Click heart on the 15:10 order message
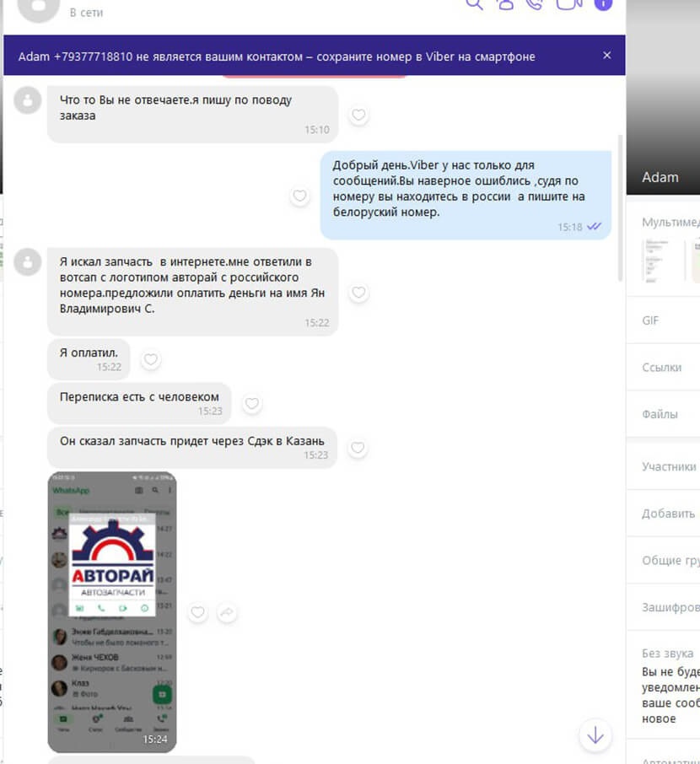Image resolution: width=700 pixels, height=764 pixels. coord(358,116)
